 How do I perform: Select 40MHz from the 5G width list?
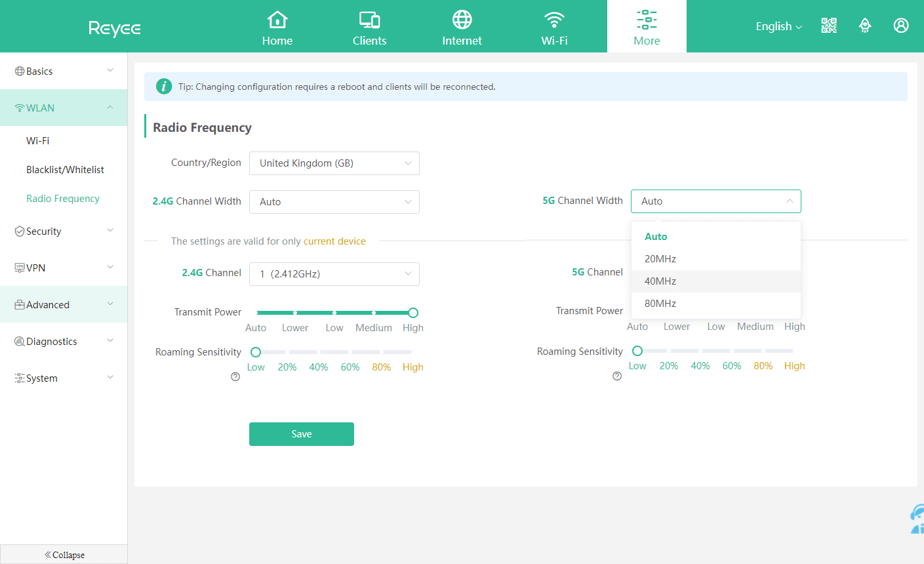[660, 281]
